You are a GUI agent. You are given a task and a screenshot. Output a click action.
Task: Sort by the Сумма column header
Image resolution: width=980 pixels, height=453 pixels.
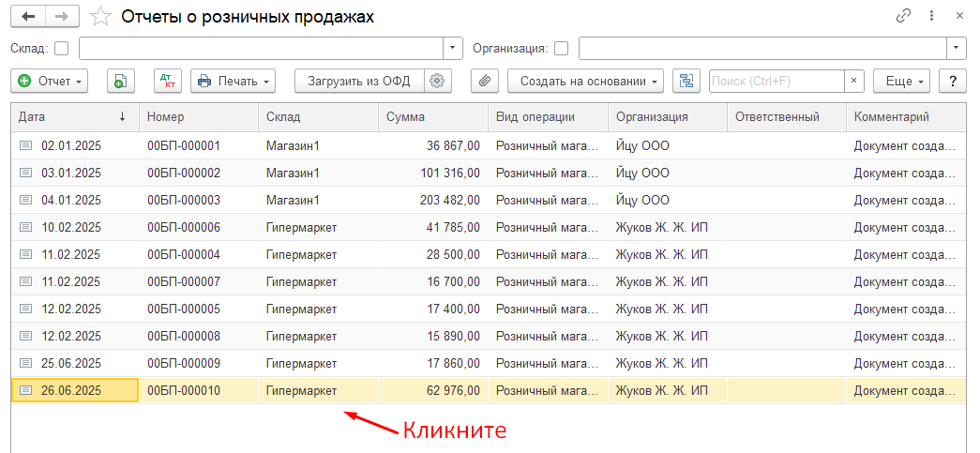point(431,117)
